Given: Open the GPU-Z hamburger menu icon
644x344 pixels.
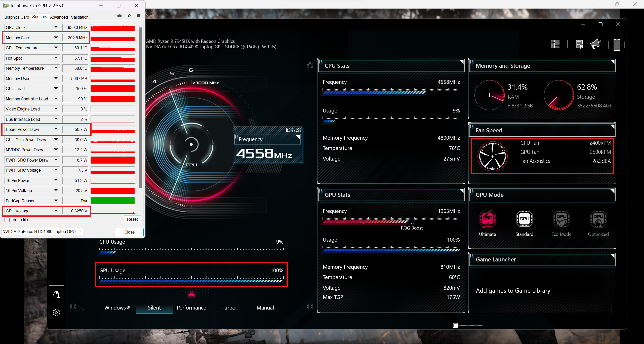Looking at the screenshot, I should [x=139, y=16].
